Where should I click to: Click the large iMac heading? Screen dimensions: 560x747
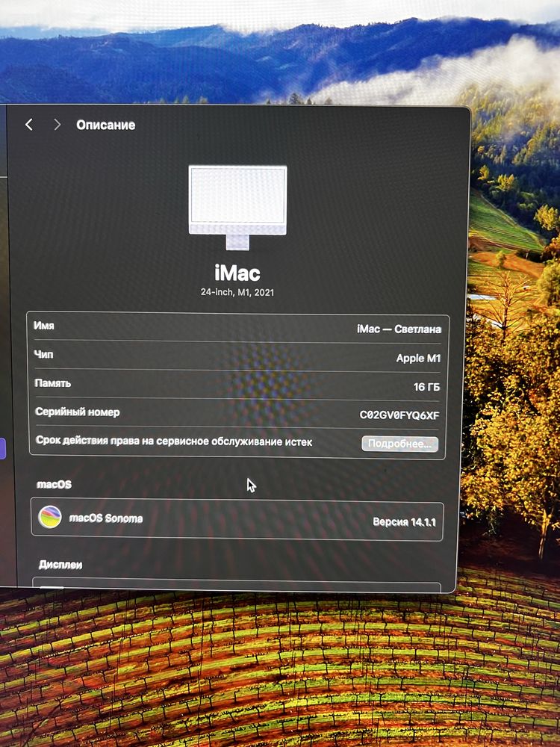tap(237, 273)
